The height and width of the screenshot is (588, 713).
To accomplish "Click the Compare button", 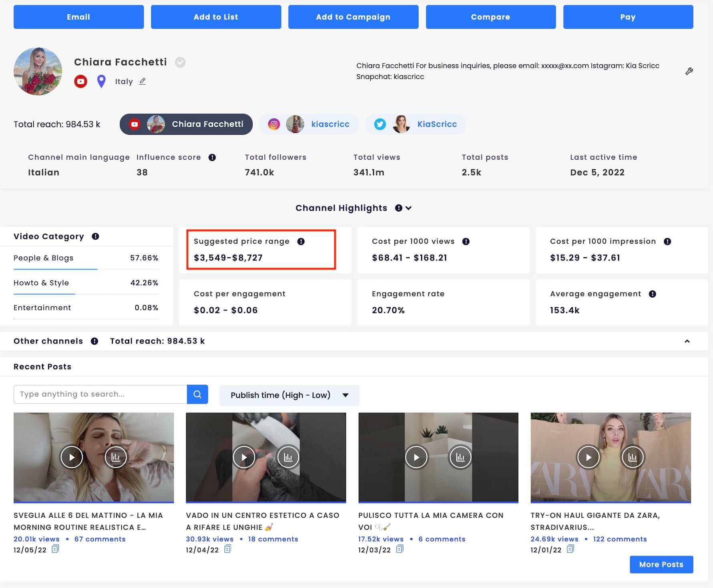I will click(x=490, y=17).
